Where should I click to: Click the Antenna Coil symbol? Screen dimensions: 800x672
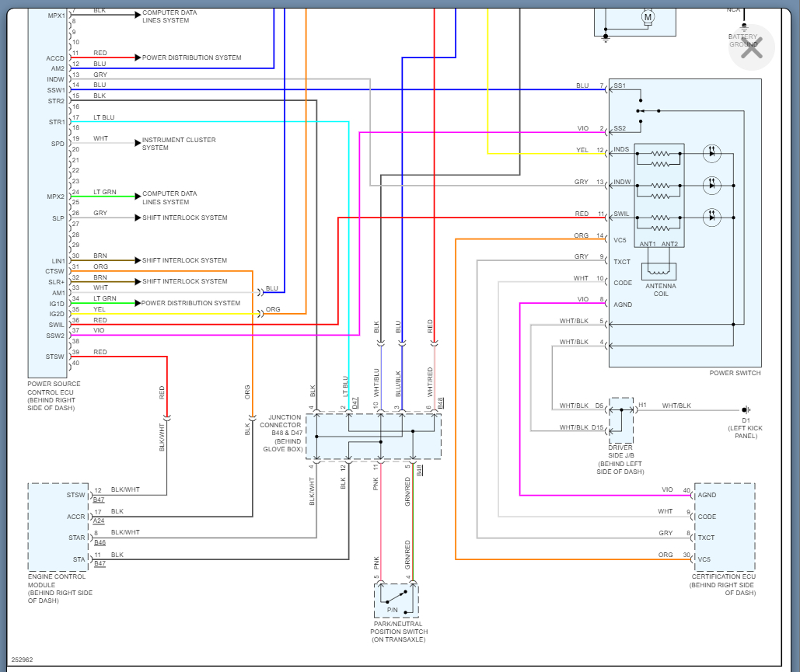click(x=659, y=270)
